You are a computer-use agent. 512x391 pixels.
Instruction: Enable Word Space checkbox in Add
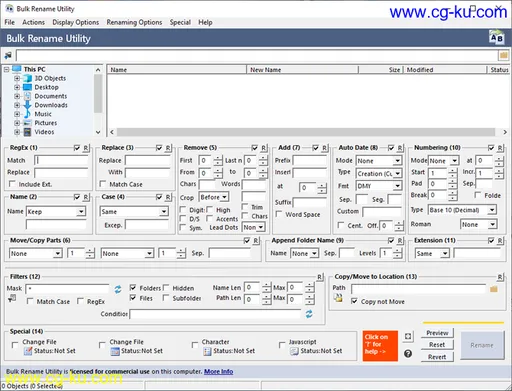pos(279,214)
